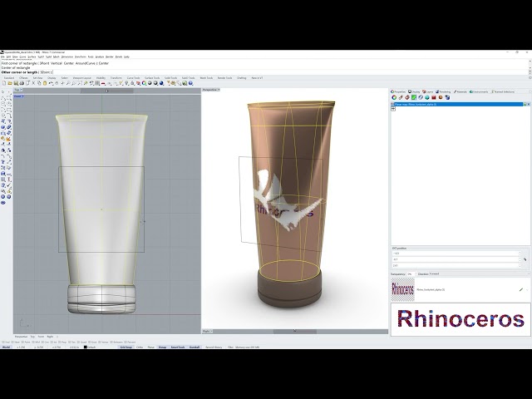Click the Print icon in the toolbar
Screen dimensions: 532x399
(x=22, y=83)
